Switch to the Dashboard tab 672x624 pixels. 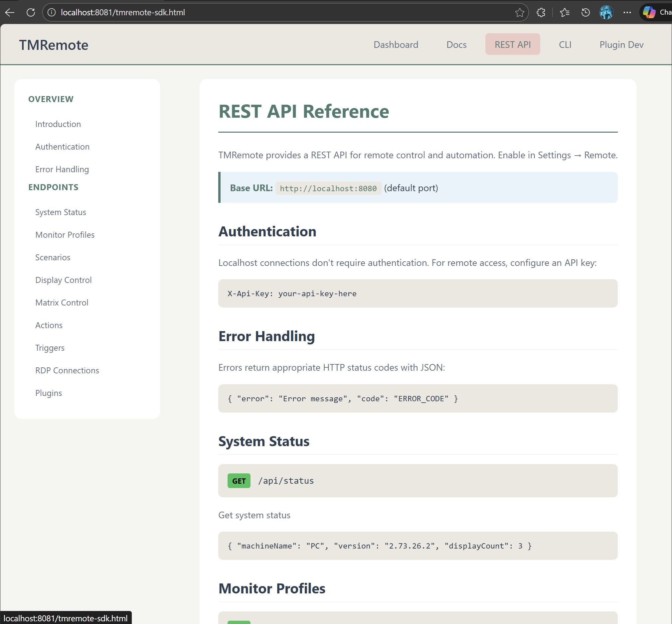pyautogui.click(x=396, y=44)
